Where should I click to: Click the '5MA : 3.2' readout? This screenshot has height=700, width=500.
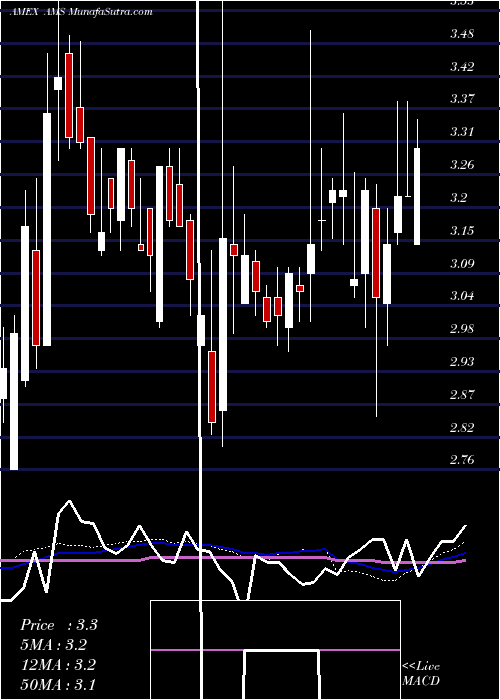[x=54, y=645]
